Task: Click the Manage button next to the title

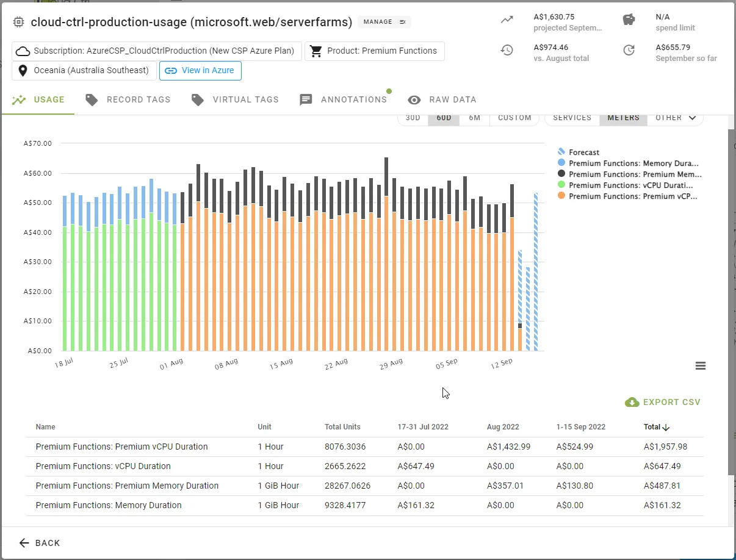Action: click(x=384, y=22)
